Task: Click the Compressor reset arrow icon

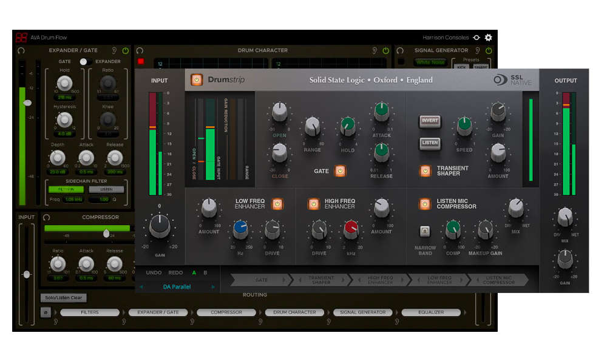Action: click(x=46, y=217)
